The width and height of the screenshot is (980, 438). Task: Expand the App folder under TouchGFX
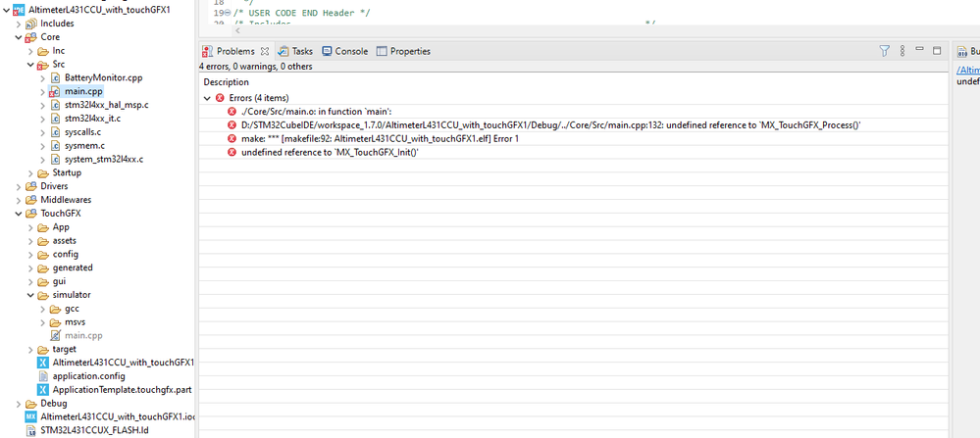point(30,227)
